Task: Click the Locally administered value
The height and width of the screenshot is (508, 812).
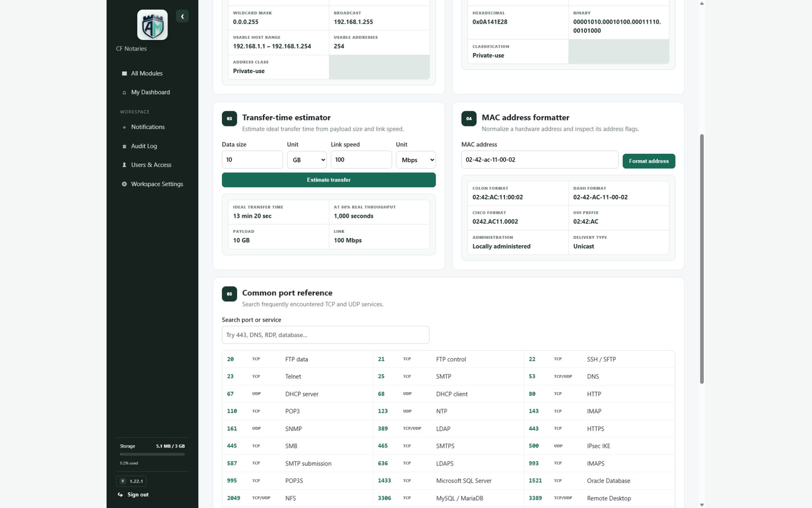Action: pyautogui.click(x=501, y=247)
